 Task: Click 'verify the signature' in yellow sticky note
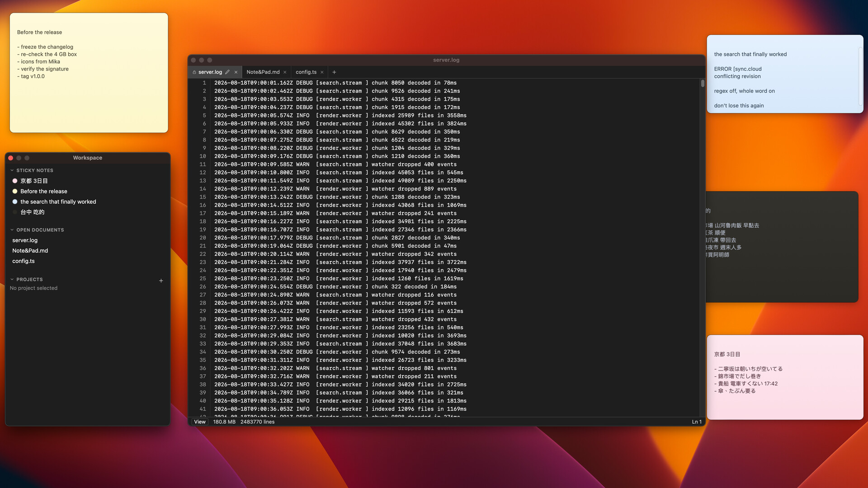pos(43,69)
